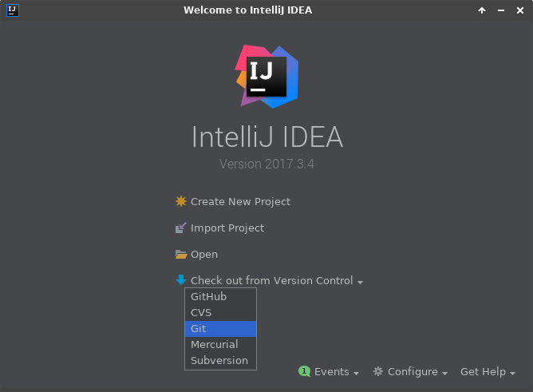Image resolution: width=533 pixels, height=392 pixels.
Task: Click the Import Project link text
Action: coord(227,228)
